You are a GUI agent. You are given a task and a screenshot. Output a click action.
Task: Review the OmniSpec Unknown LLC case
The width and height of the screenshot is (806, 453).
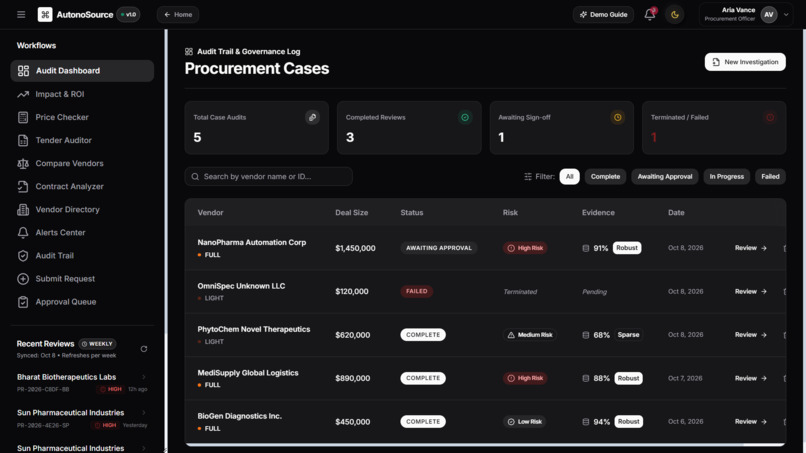[750, 292]
